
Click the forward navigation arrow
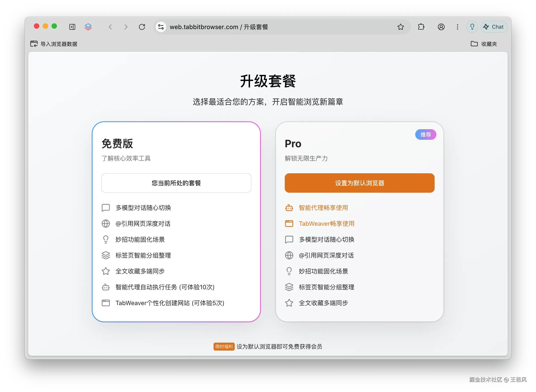126,27
